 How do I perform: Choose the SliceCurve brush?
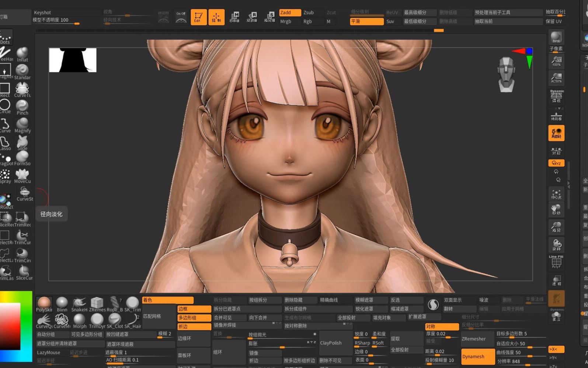[24, 273]
